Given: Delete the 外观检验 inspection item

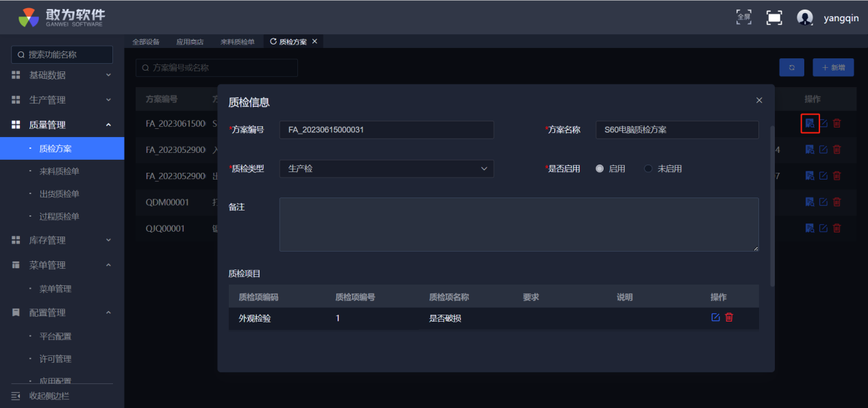Looking at the screenshot, I should pos(729,317).
